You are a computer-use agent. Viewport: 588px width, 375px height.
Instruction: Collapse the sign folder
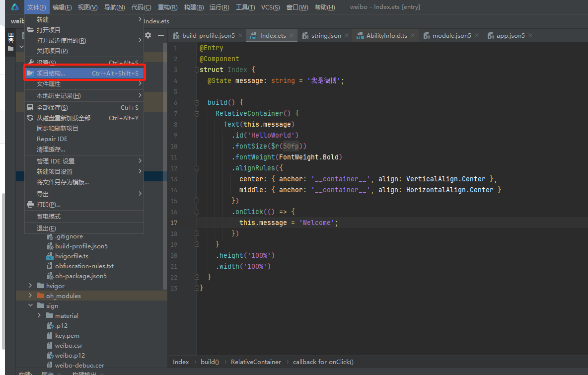[30, 305]
